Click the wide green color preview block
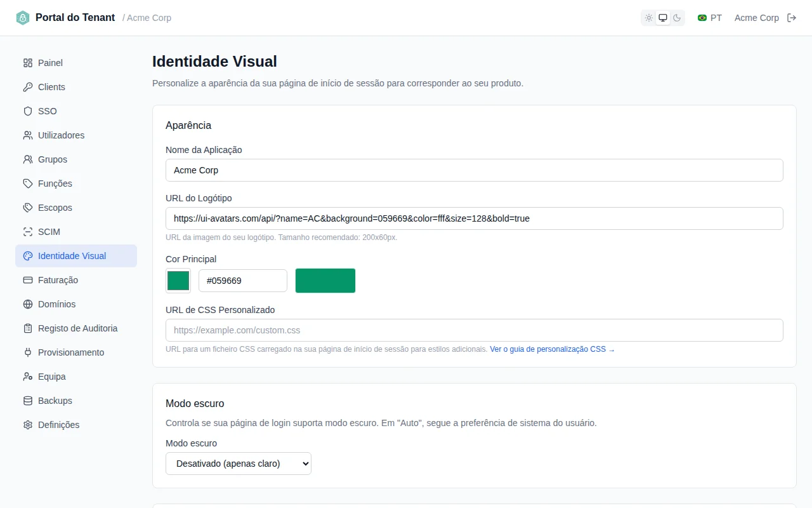This screenshot has height=508, width=812. tap(325, 281)
